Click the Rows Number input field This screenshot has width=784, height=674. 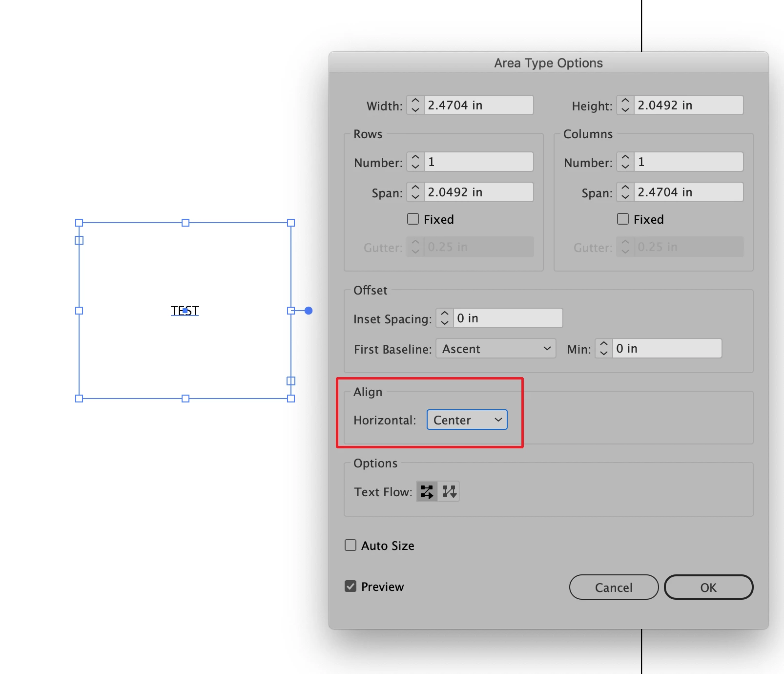pyautogui.click(x=479, y=162)
